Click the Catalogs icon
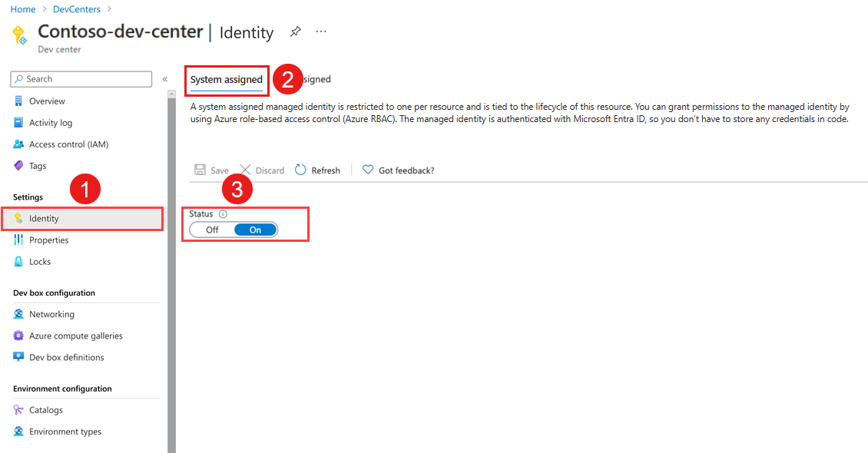This screenshot has height=453, width=868. click(18, 409)
